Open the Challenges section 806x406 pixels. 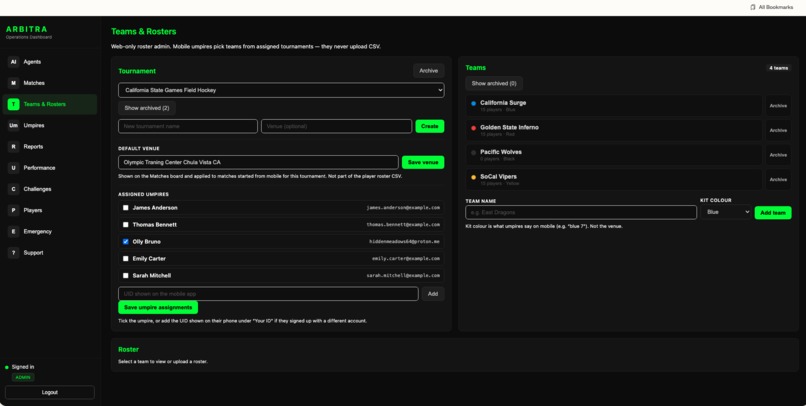[50, 189]
